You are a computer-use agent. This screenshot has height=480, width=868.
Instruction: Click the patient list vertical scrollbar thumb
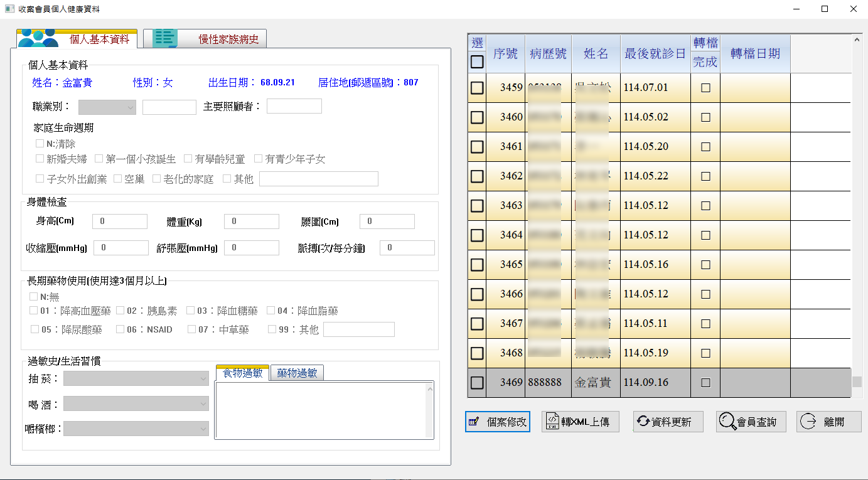click(856, 381)
